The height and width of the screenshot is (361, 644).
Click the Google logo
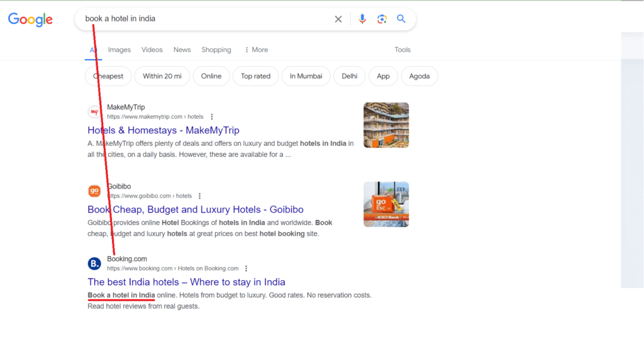(30, 19)
